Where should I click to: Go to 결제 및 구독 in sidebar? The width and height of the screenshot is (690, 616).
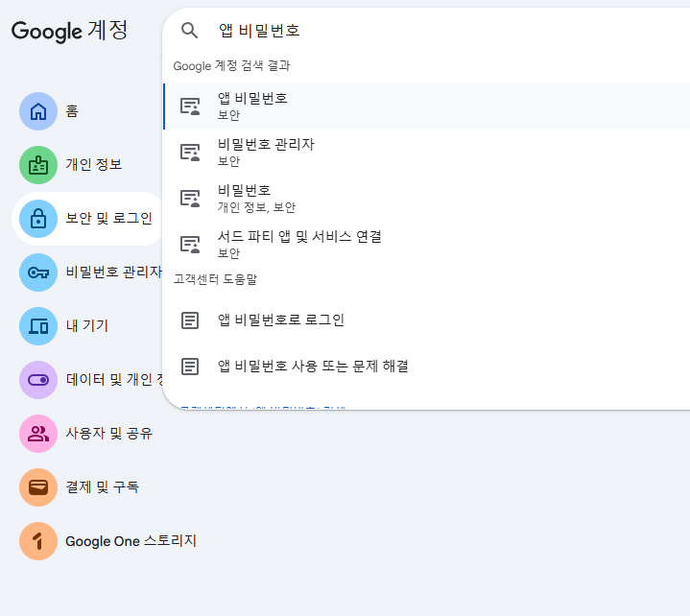coord(103,487)
